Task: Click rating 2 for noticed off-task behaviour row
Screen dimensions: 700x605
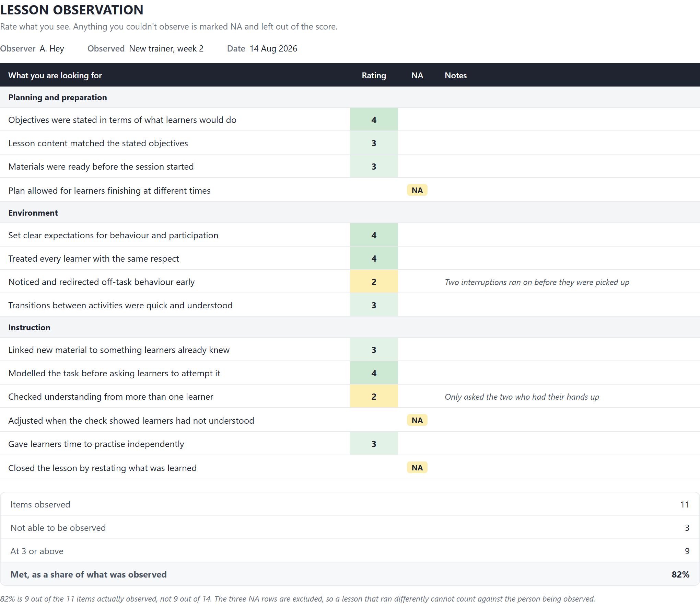Action: point(374,282)
